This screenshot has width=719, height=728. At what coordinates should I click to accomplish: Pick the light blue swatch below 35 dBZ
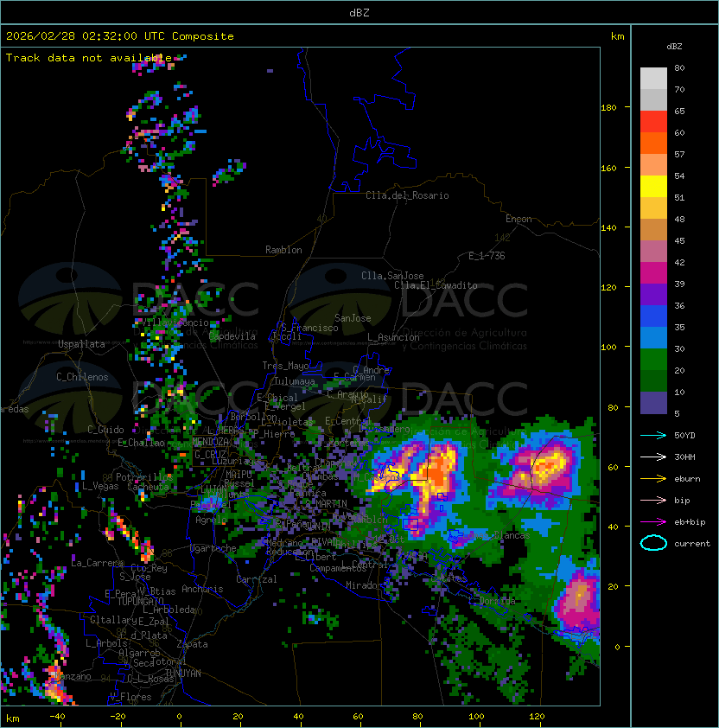click(653, 337)
